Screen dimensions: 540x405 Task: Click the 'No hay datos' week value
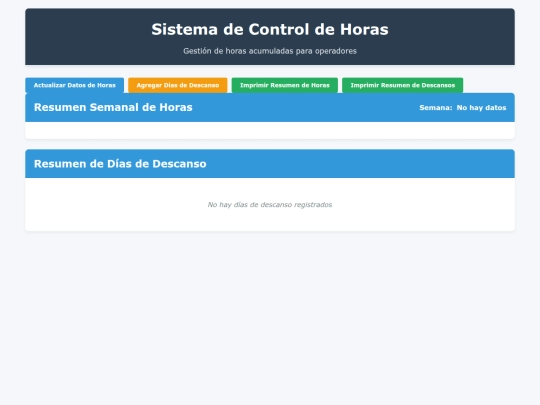481,108
